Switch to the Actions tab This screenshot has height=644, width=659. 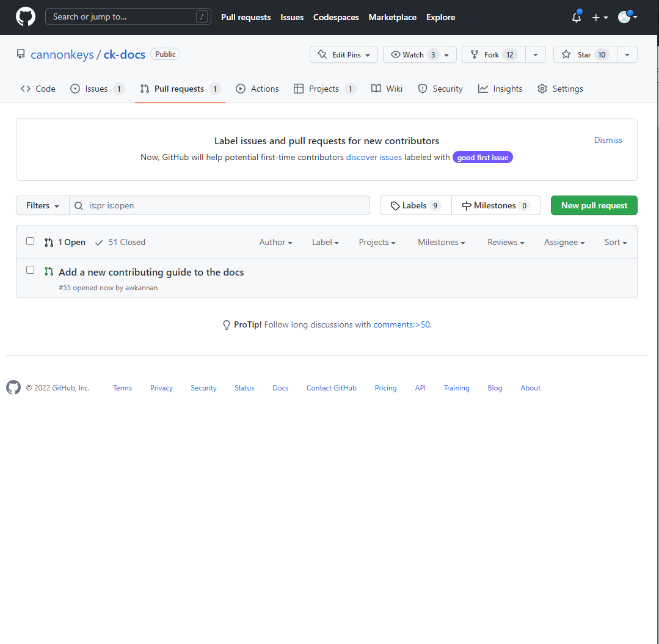point(257,89)
